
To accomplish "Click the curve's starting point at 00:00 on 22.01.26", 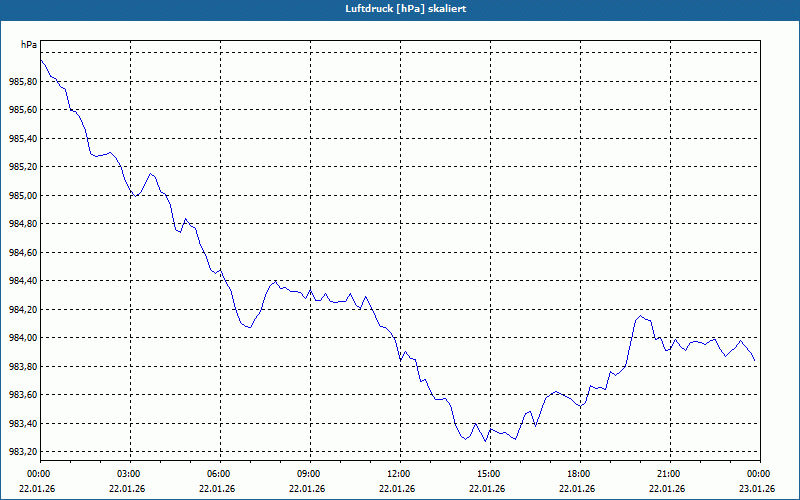I will pos(41,60).
